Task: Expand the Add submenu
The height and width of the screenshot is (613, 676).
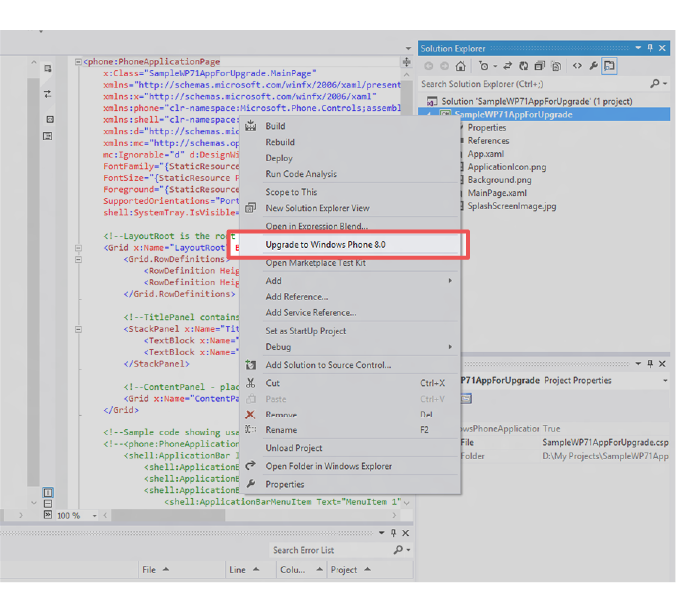Action: pos(349,281)
